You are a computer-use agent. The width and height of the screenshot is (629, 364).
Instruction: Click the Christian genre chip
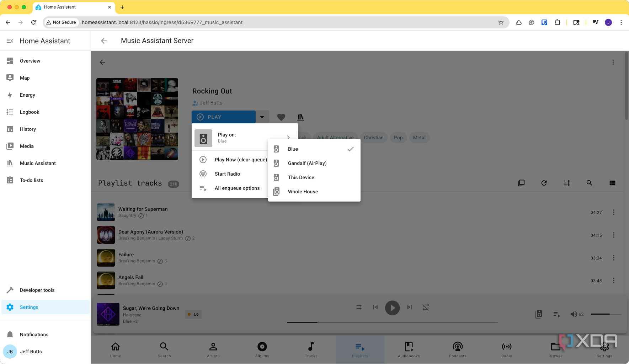[x=373, y=138]
